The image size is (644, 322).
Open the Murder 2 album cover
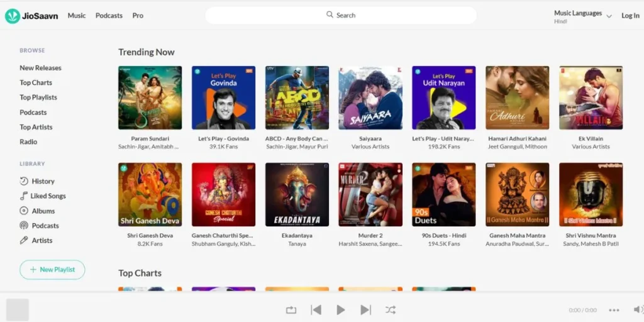[x=370, y=195]
